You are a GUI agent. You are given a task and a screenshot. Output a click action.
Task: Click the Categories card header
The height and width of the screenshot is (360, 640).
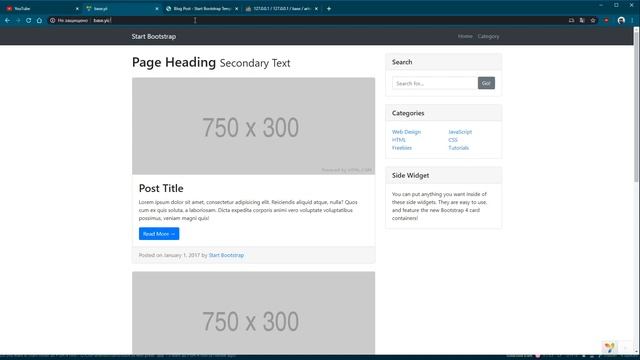click(443, 113)
